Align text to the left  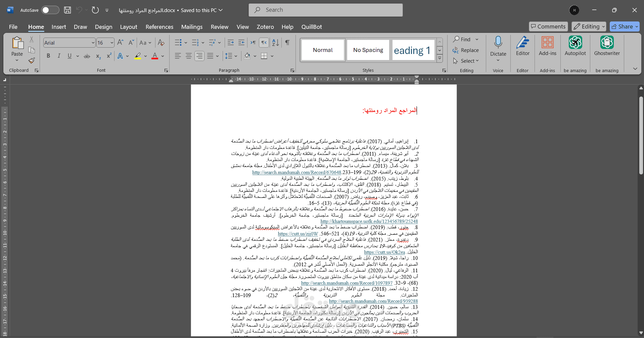pos(178,56)
